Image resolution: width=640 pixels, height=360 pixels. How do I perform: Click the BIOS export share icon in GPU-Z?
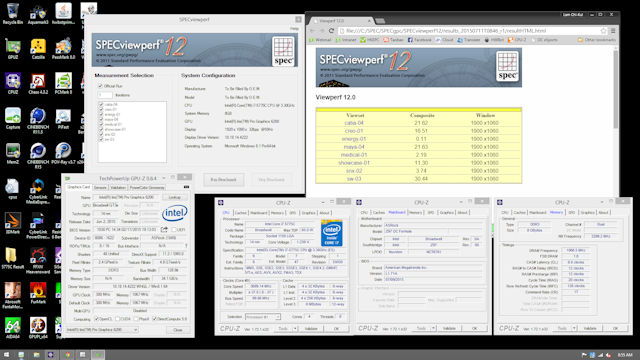pyautogui.click(x=164, y=229)
